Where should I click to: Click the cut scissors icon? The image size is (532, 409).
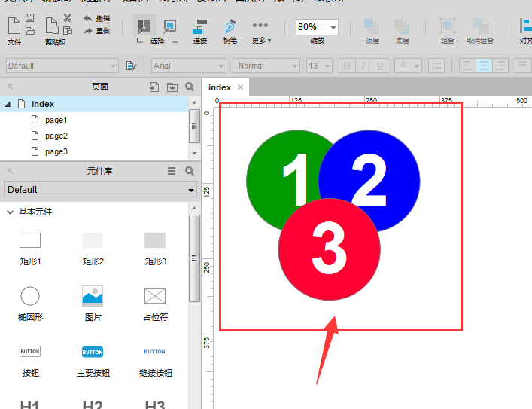click(68, 17)
